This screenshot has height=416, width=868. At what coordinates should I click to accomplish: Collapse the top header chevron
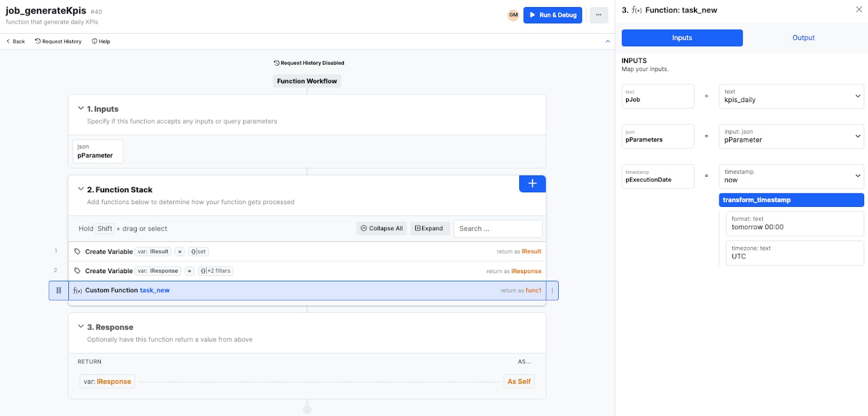click(x=608, y=41)
